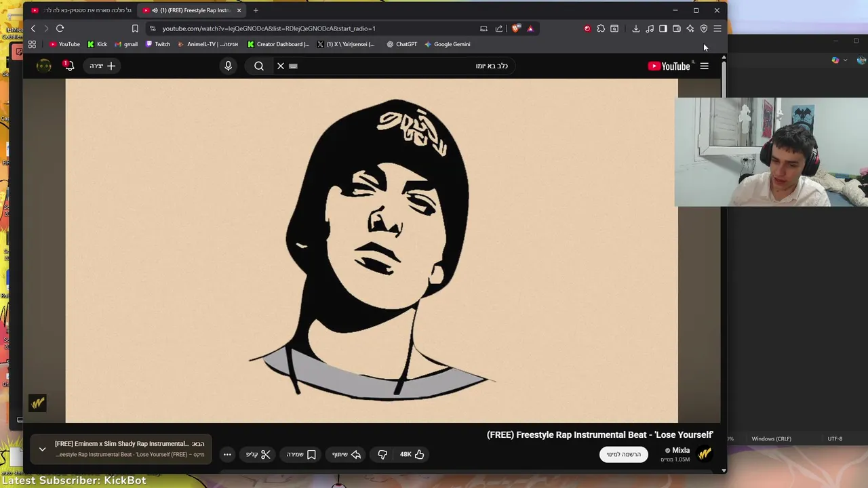This screenshot has width=868, height=488.
Task: Click UTF-8 in the background editor status bar
Action: click(x=835, y=439)
